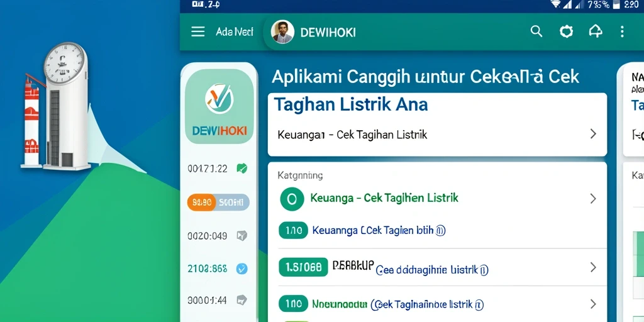This screenshot has width=644, height=322.
Task: Click the PEABKUP label
Action: click(353, 266)
